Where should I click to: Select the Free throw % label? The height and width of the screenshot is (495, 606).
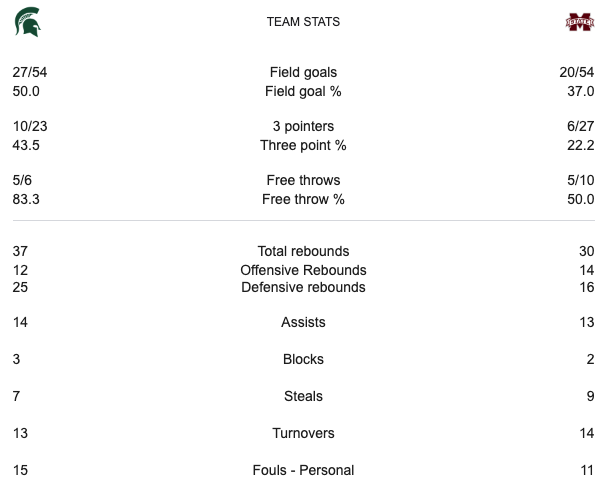(303, 199)
